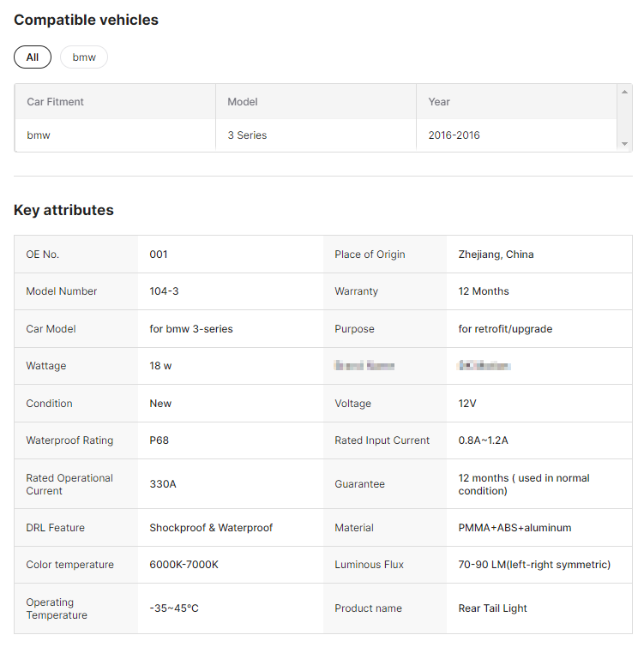Click the 2016-2016 year cell

pos(454,135)
